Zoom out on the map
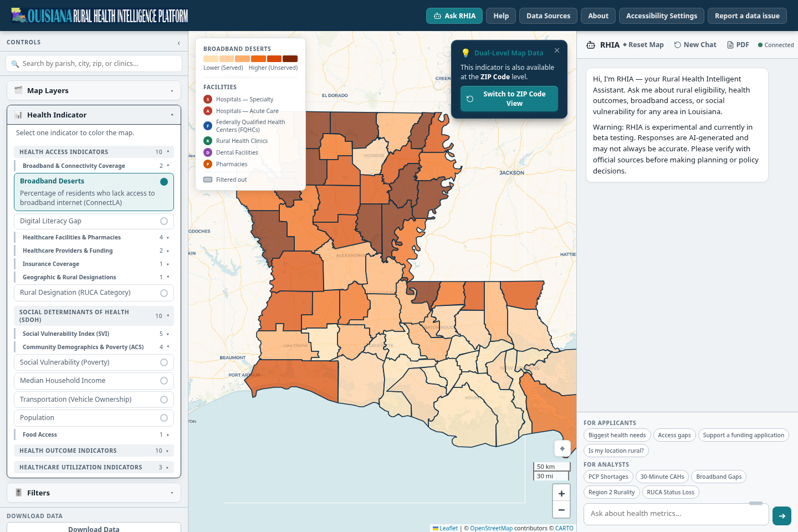 pyautogui.click(x=561, y=509)
